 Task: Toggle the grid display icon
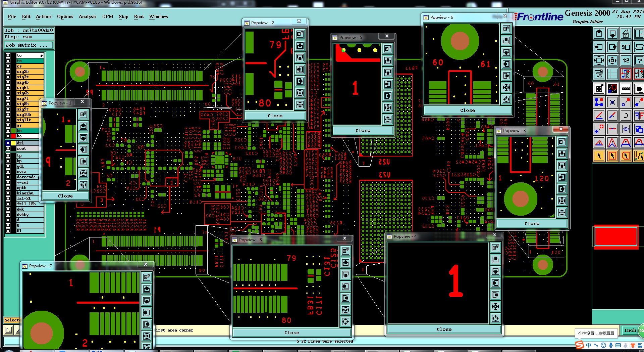[x=612, y=74]
